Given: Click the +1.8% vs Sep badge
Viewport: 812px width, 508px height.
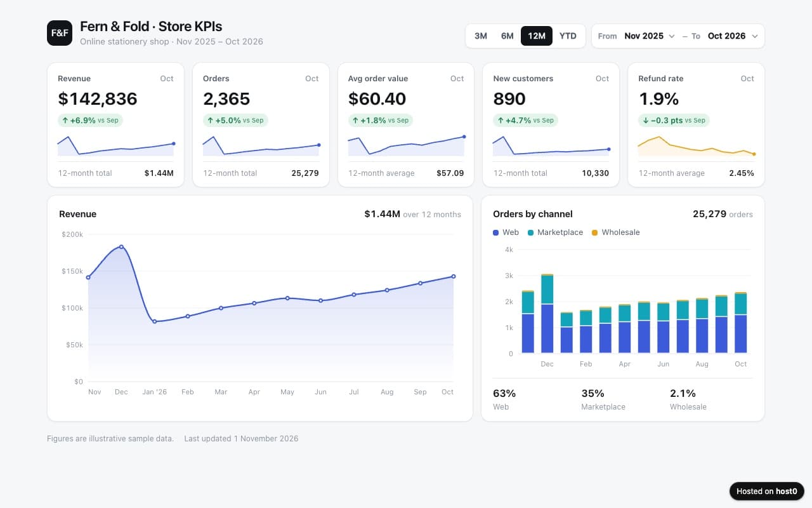Looking at the screenshot, I should point(381,120).
